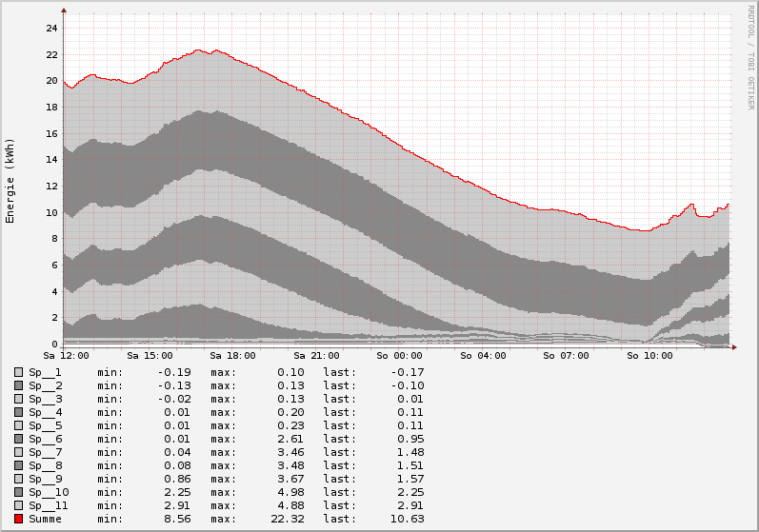Click the Sp__6 legend color box
The width and height of the screenshot is (759, 532).
click(x=19, y=439)
